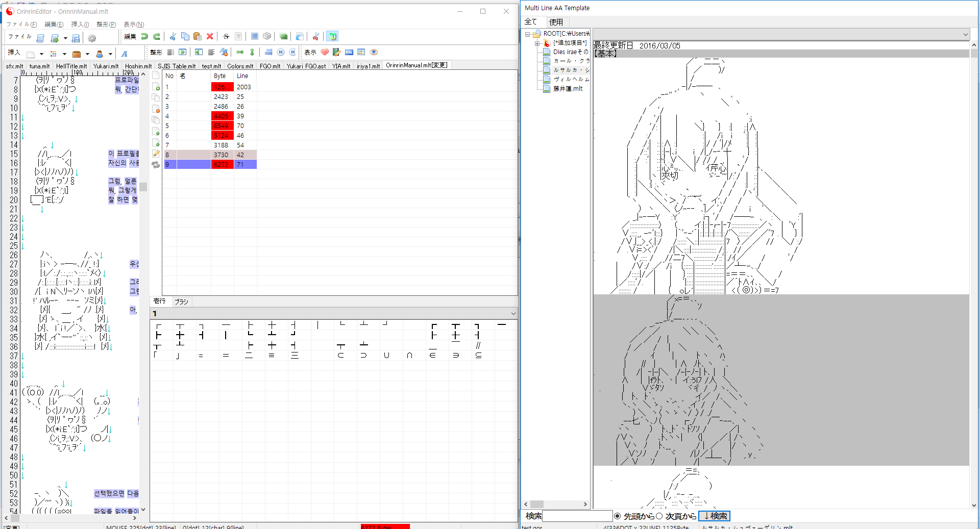Click the undo arrow in the edit toolbar

[x=145, y=36]
